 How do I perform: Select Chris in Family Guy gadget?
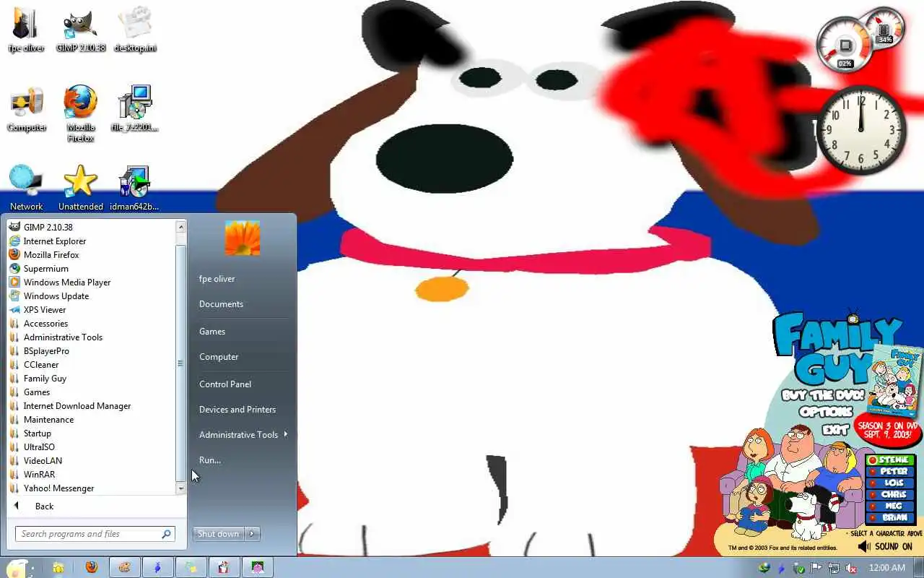(891, 494)
